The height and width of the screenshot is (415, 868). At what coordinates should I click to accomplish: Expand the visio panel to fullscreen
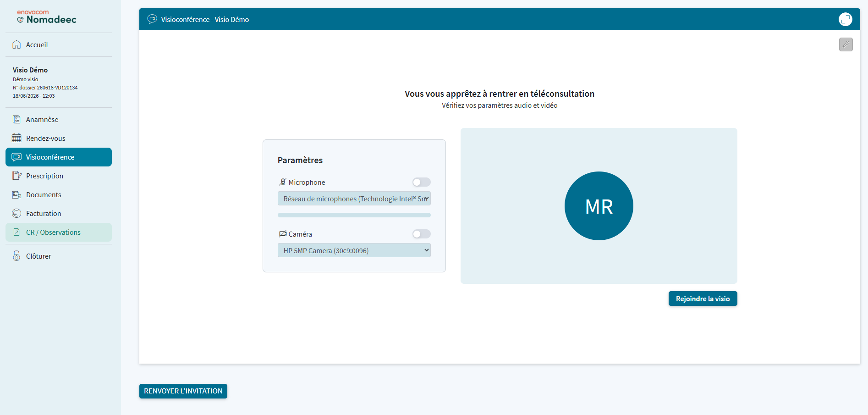(x=846, y=19)
